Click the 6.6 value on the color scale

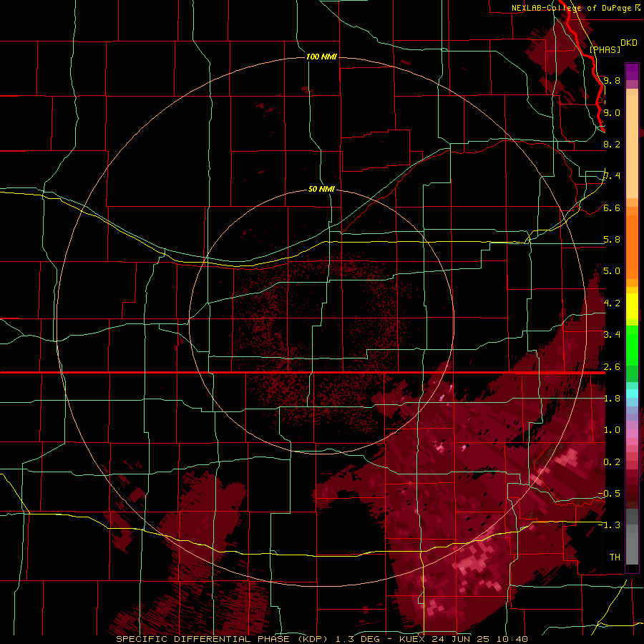point(612,208)
